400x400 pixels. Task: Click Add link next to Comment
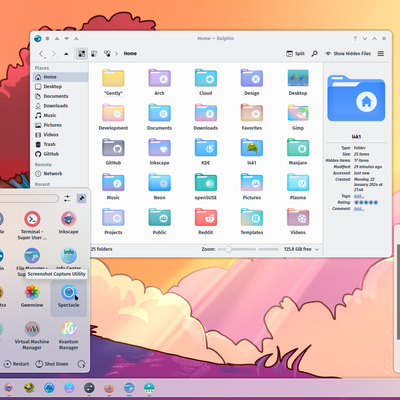[359, 209]
